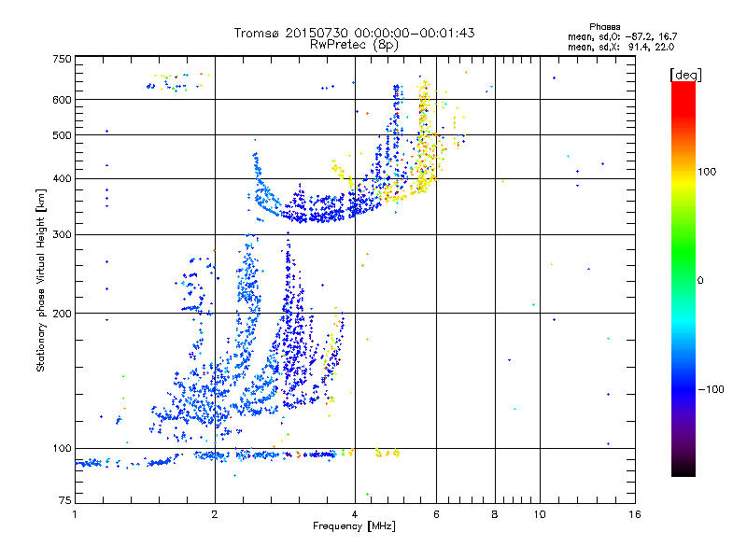Click the '6' frequency axis label
This screenshot has width=747, height=560.
coord(436,514)
